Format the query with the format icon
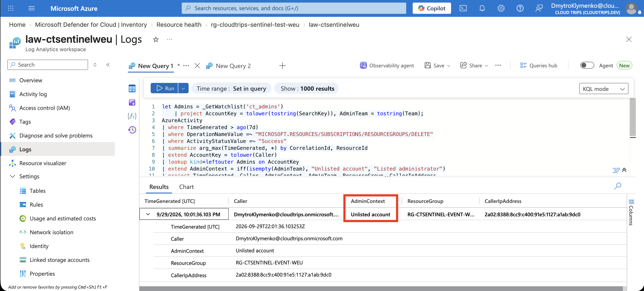The width and height of the screenshot is (644, 291). point(616,170)
